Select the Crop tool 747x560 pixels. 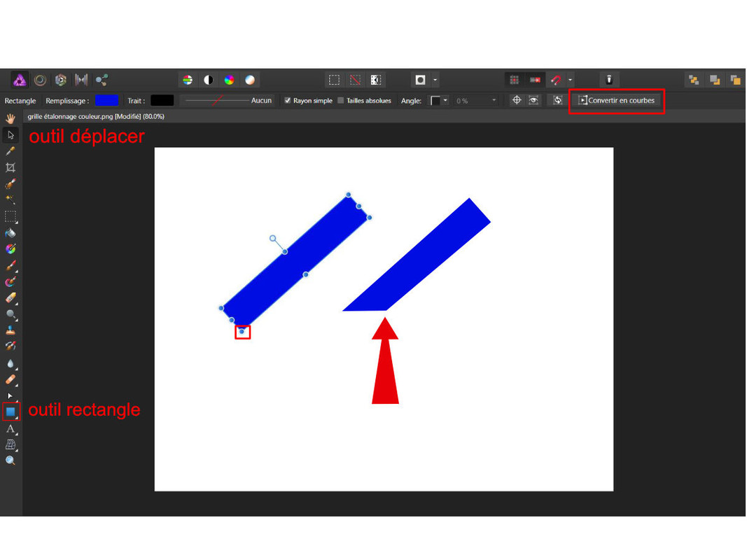point(11,167)
